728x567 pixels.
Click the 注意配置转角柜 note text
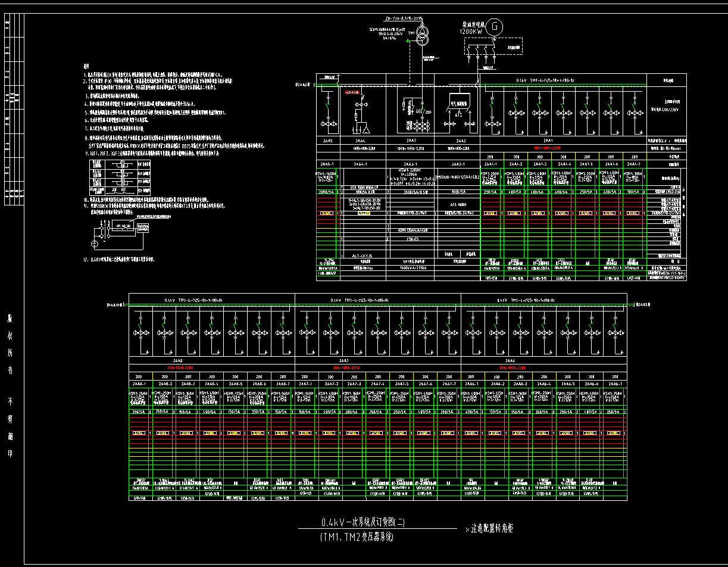tap(490, 528)
